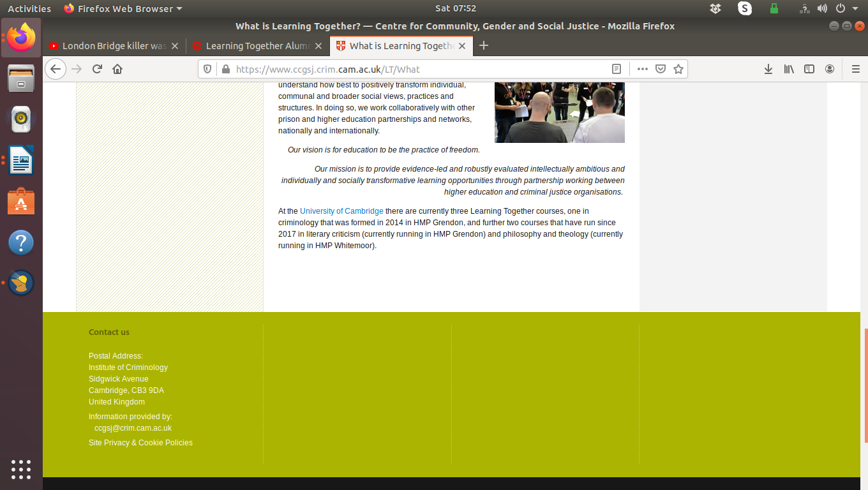
Task: Follow the University of Cambridge link
Action: [341, 211]
